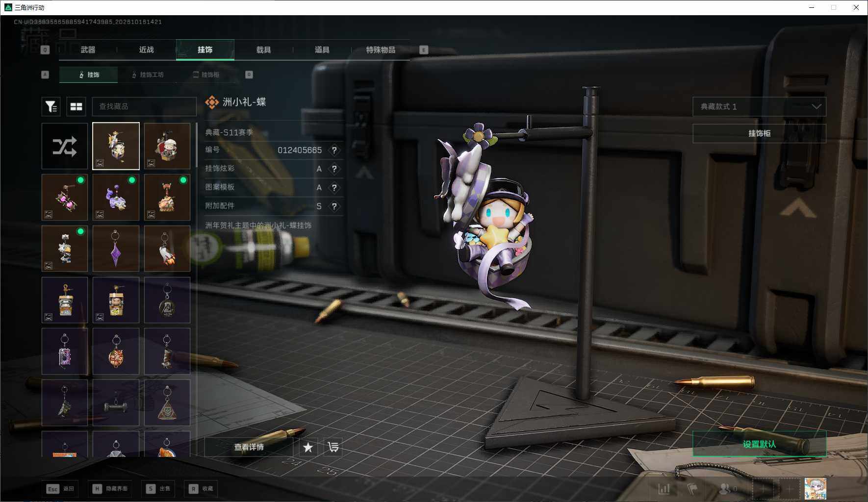Open the flag icon in bottom bar

[692, 489]
